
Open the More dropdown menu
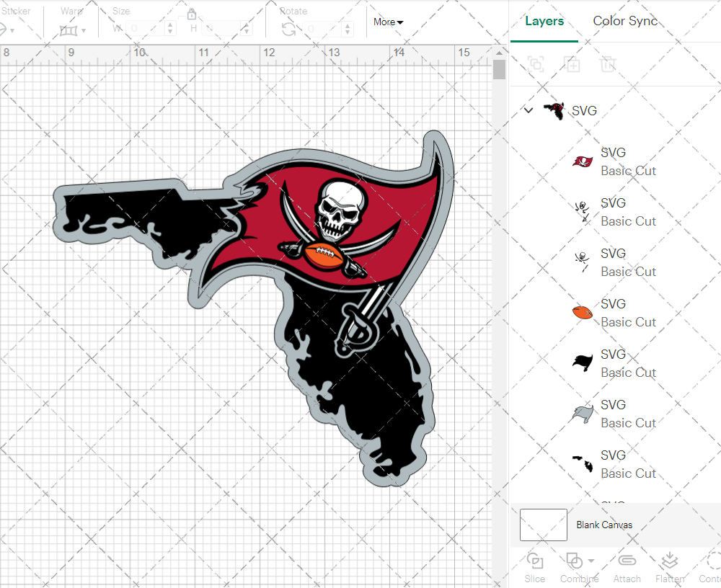388,22
